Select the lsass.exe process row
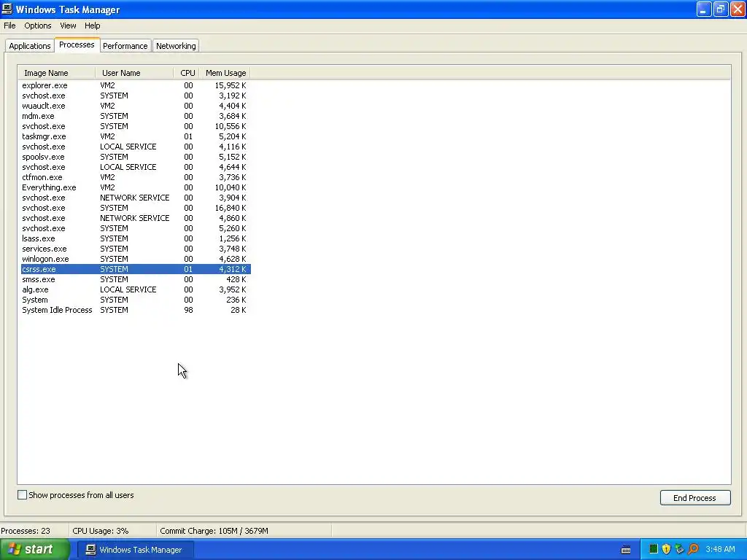 tap(135, 238)
